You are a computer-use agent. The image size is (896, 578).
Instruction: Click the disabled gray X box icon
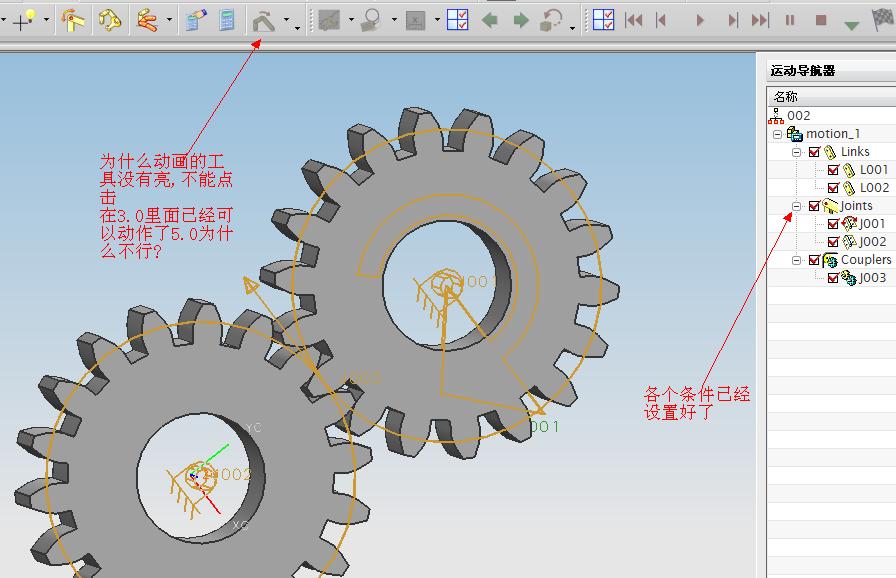tap(415, 21)
